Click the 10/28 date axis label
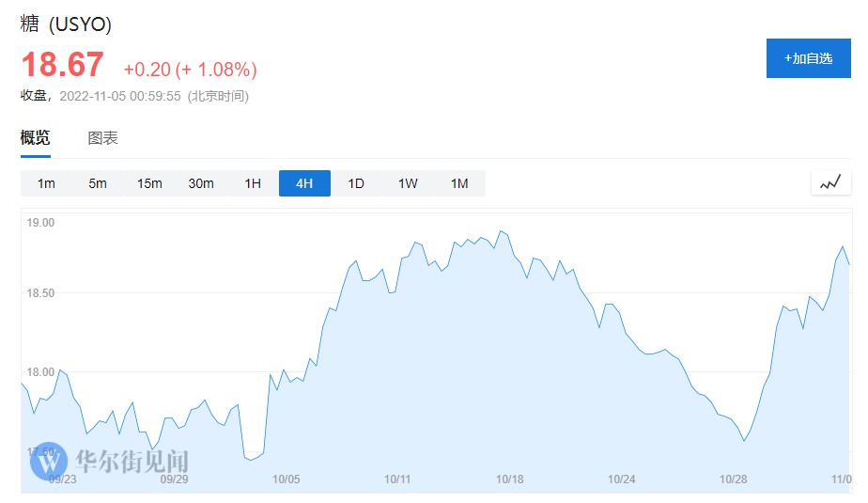This screenshot has height=503, width=868. (x=733, y=479)
